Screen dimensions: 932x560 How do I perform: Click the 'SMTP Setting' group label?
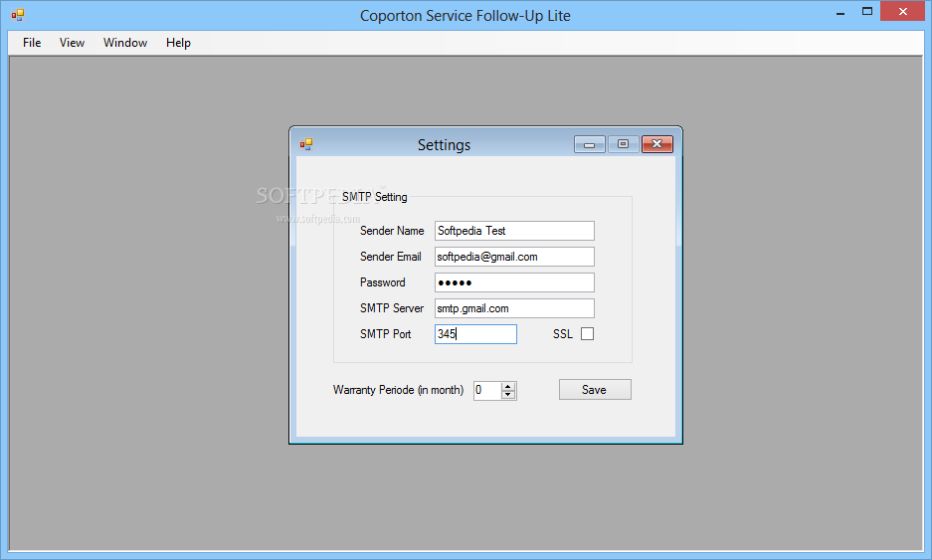click(x=374, y=197)
